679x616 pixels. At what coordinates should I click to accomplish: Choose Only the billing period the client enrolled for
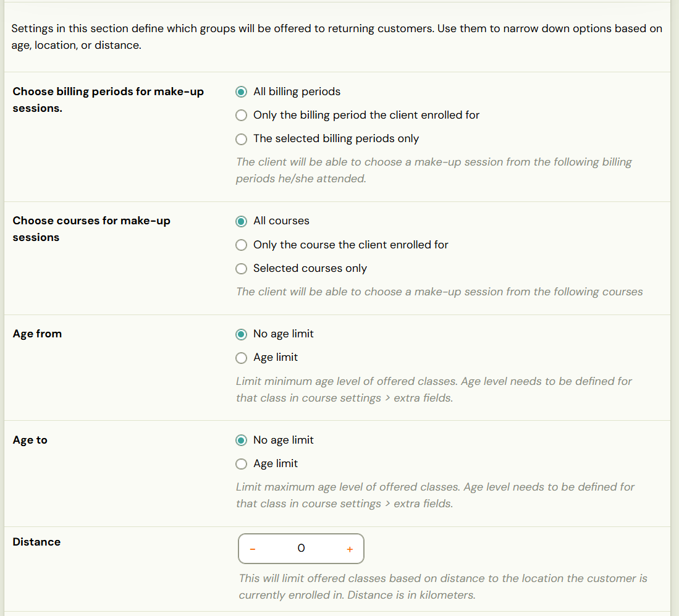[241, 115]
